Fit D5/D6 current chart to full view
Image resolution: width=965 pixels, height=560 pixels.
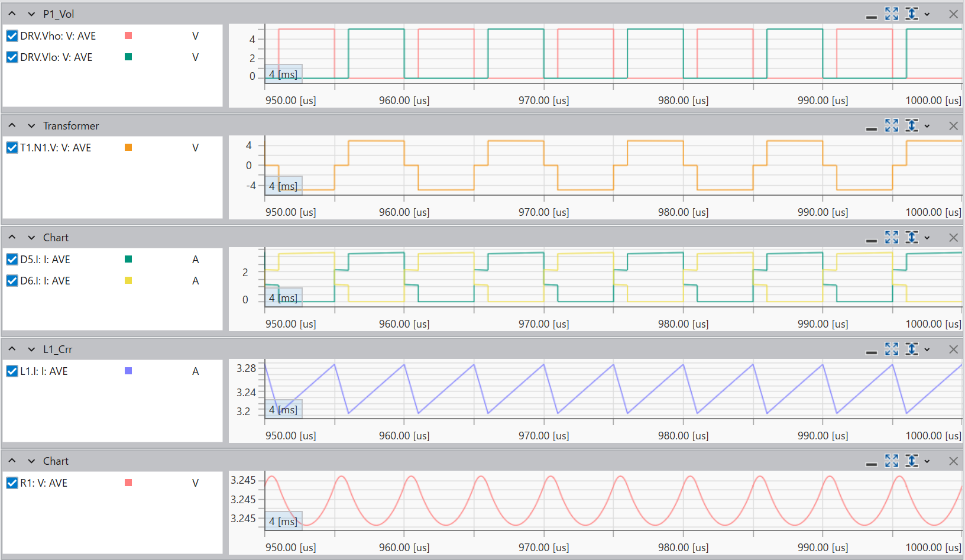(892, 237)
